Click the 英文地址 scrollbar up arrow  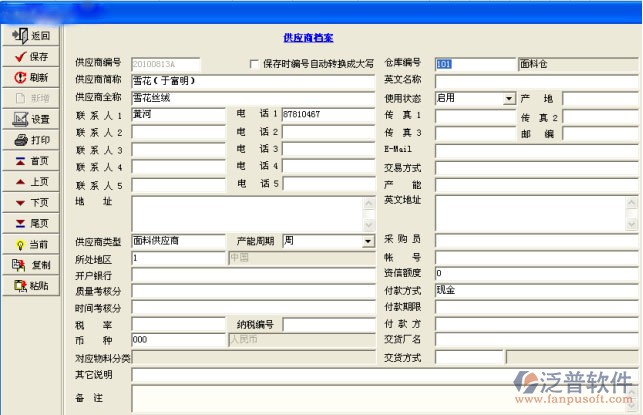[x=632, y=202]
